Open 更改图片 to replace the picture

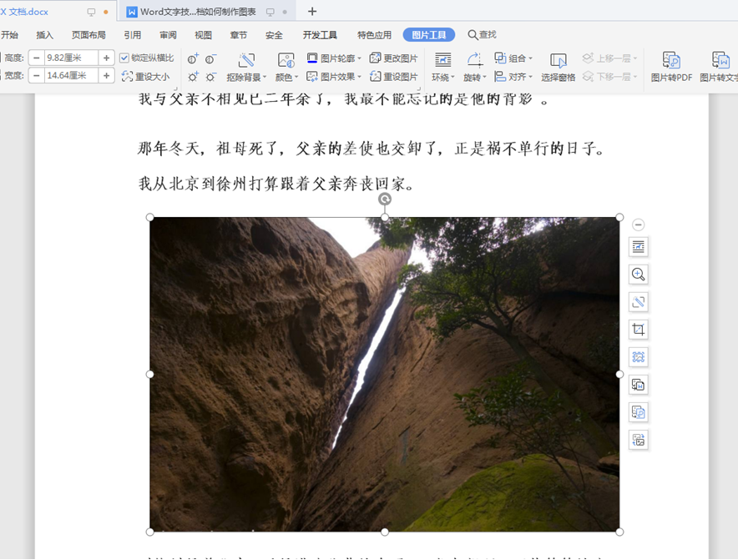[399, 59]
